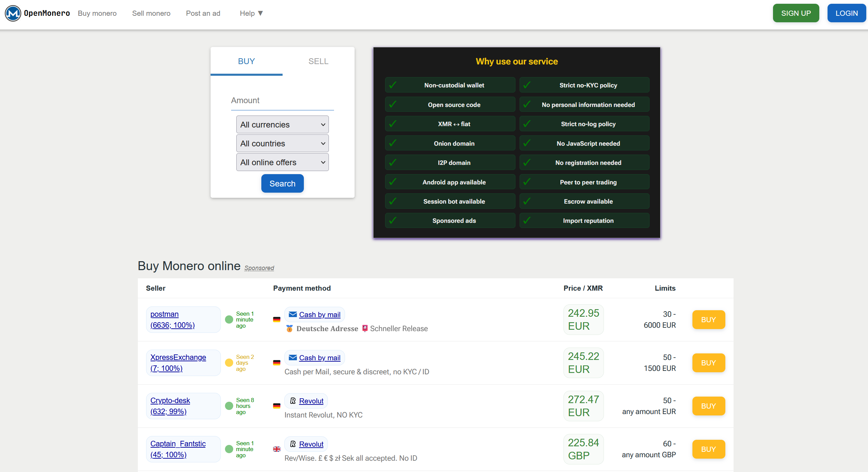Open the All countries dropdown
868x472 pixels.
282,143
